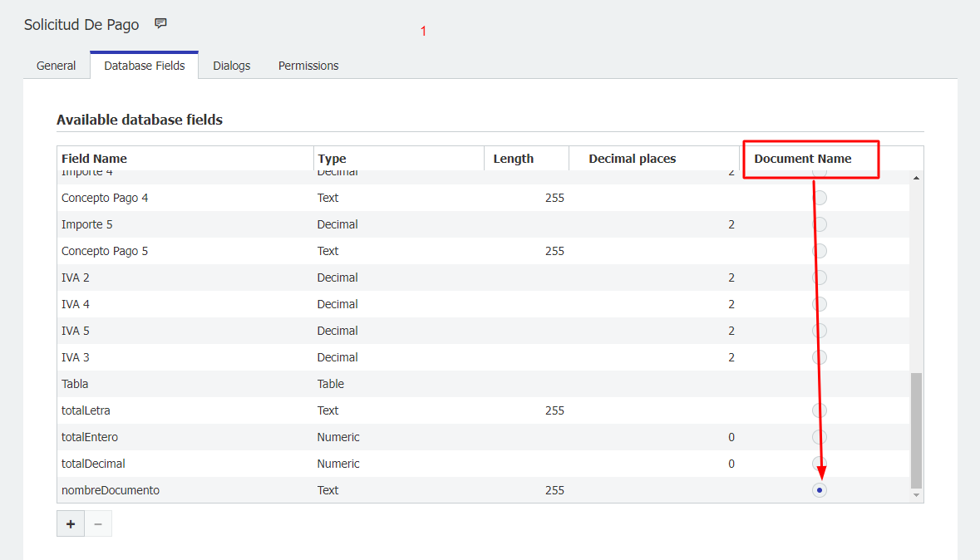Viewport: 980px width, 560px height.
Task: Click the comment icon beside Solicitud De Pago
Action: pos(161,24)
